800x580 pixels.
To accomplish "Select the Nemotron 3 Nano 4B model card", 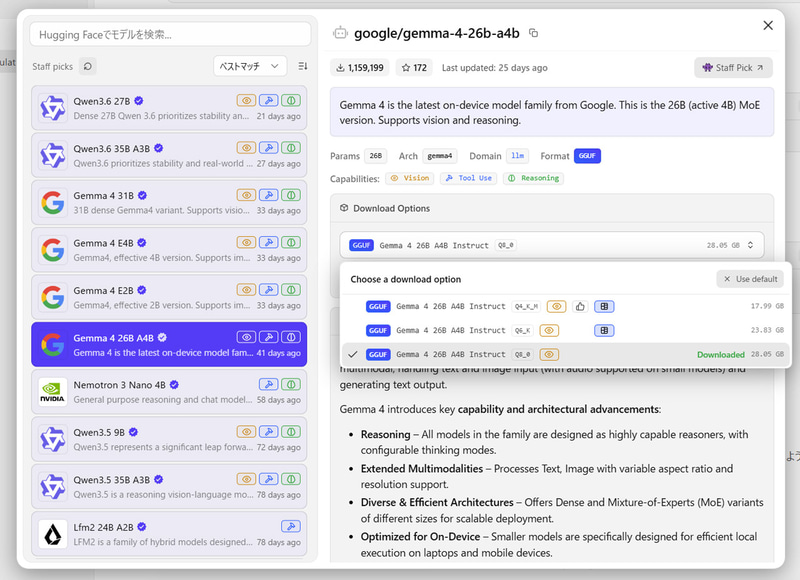I will 169,392.
